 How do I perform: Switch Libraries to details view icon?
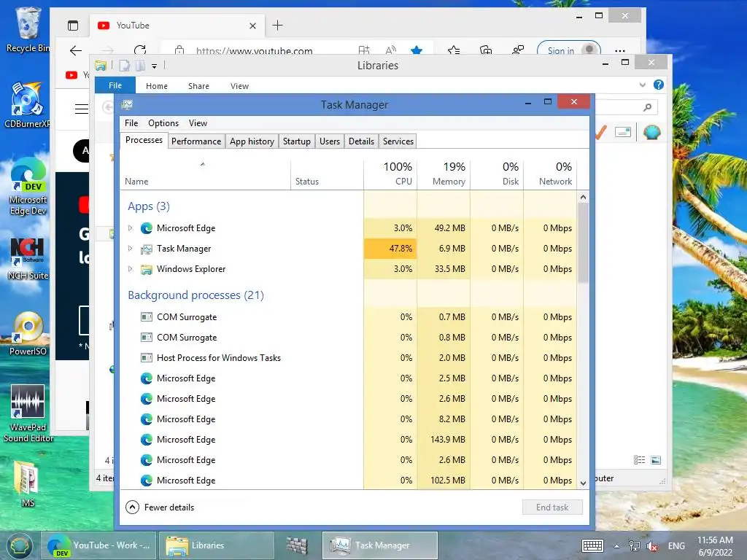639,460
